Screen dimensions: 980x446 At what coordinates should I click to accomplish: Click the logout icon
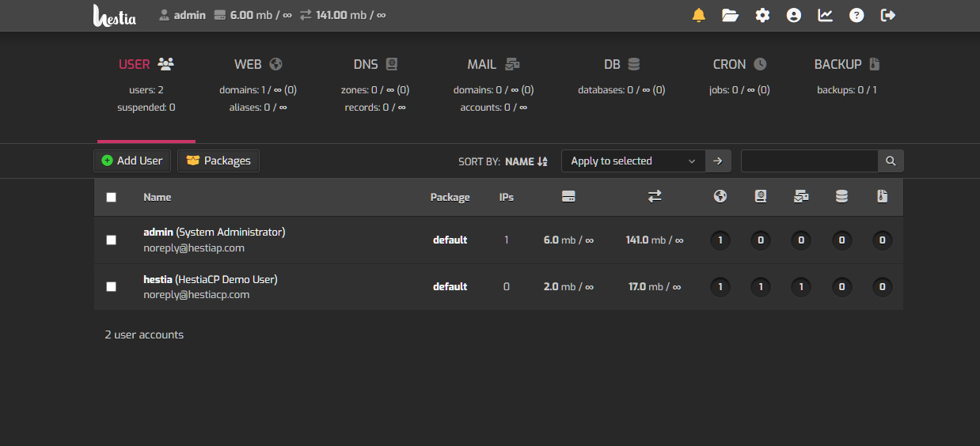(888, 15)
